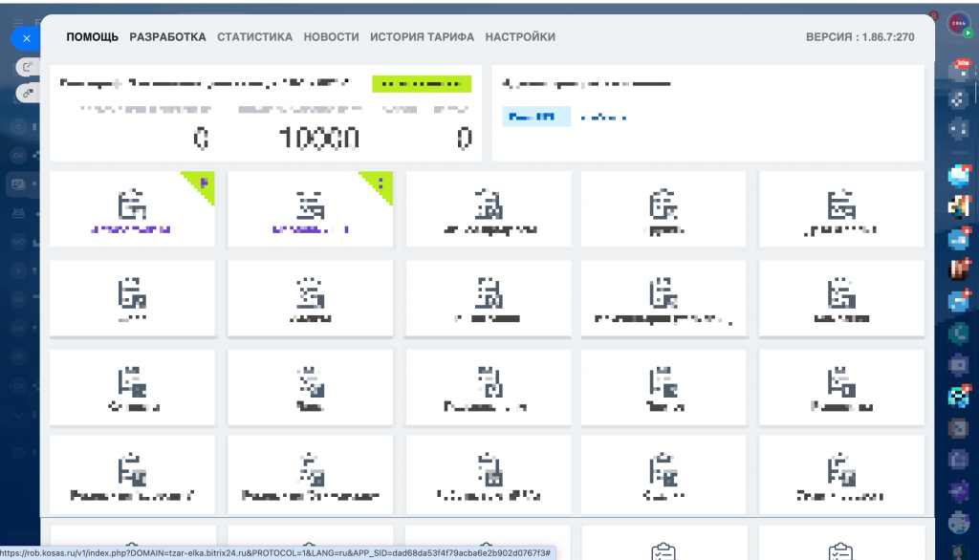Open the ИСТОРИЯ ТАРИФА tab

pos(422,37)
